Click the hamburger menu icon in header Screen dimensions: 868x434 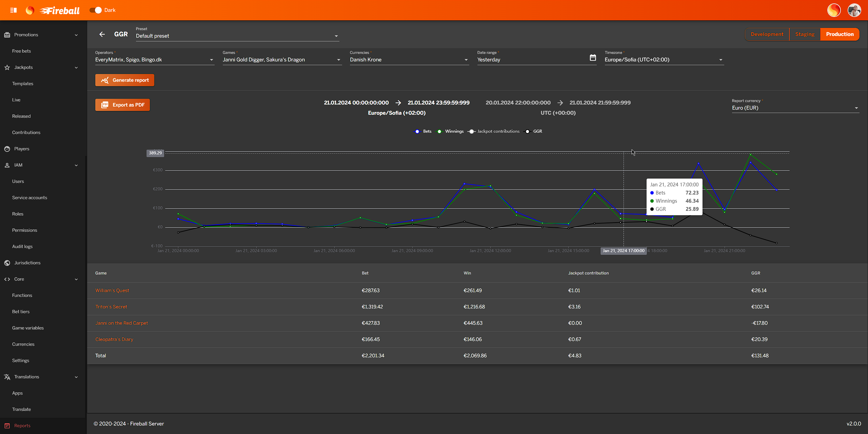click(x=14, y=10)
